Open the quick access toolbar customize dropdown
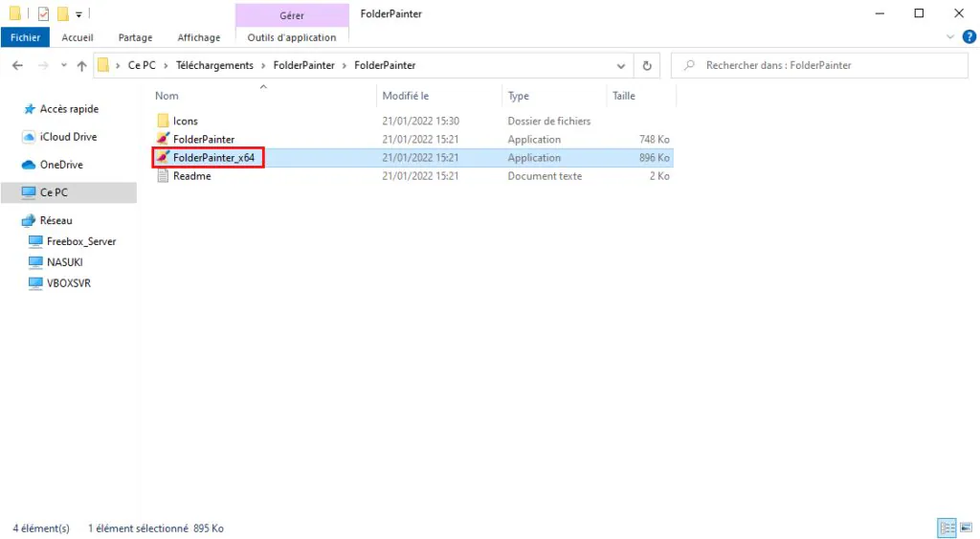The height and width of the screenshot is (539, 980). [x=78, y=13]
